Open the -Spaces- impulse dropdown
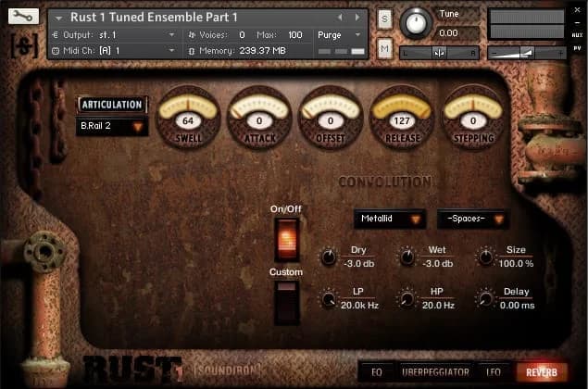 pos(473,219)
